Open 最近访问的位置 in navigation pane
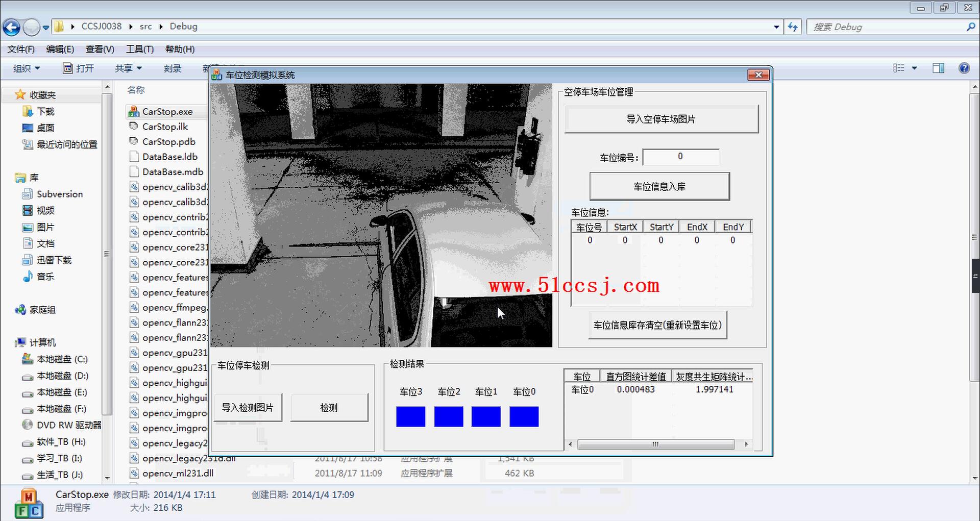This screenshot has height=521, width=980. pyautogui.click(x=66, y=145)
